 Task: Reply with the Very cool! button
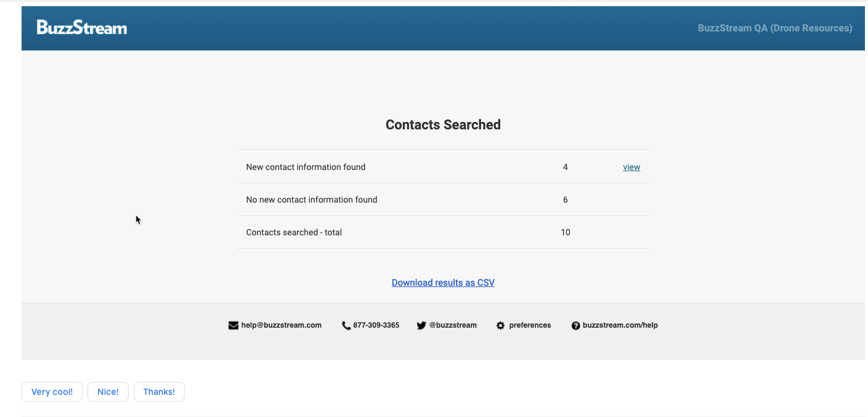click(x=52, y=392)
